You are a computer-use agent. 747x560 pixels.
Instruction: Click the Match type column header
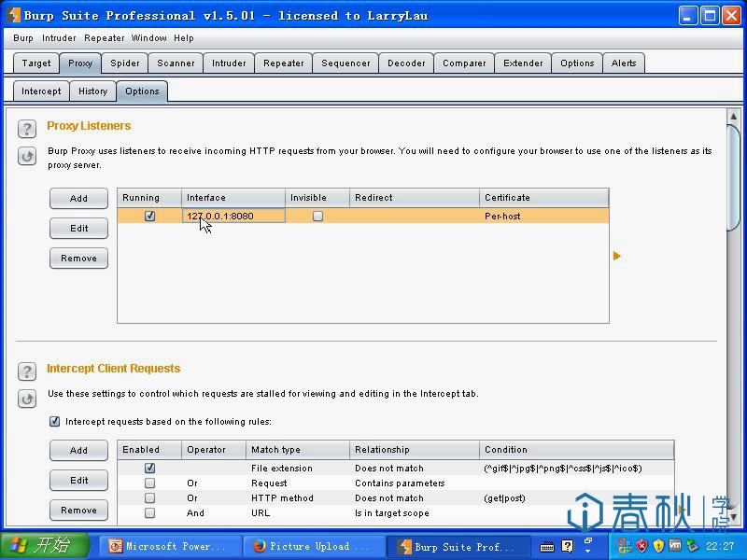pos(297,450)
